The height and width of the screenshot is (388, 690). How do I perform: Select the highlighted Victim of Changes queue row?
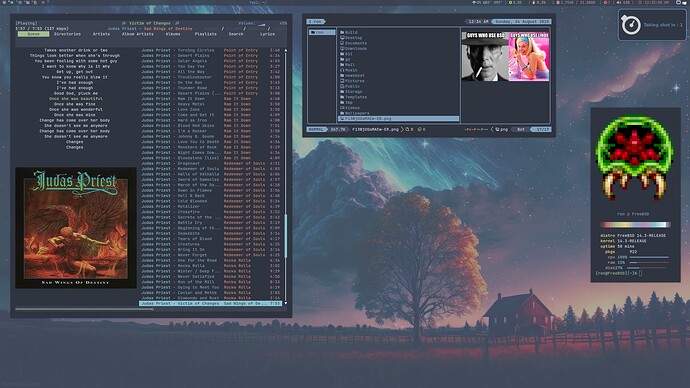(211, 304)
